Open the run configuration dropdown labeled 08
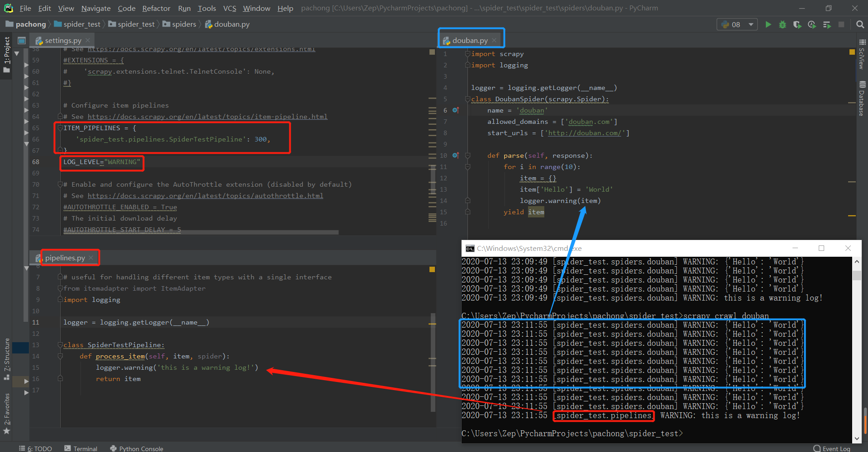 [x=737, y=24]
